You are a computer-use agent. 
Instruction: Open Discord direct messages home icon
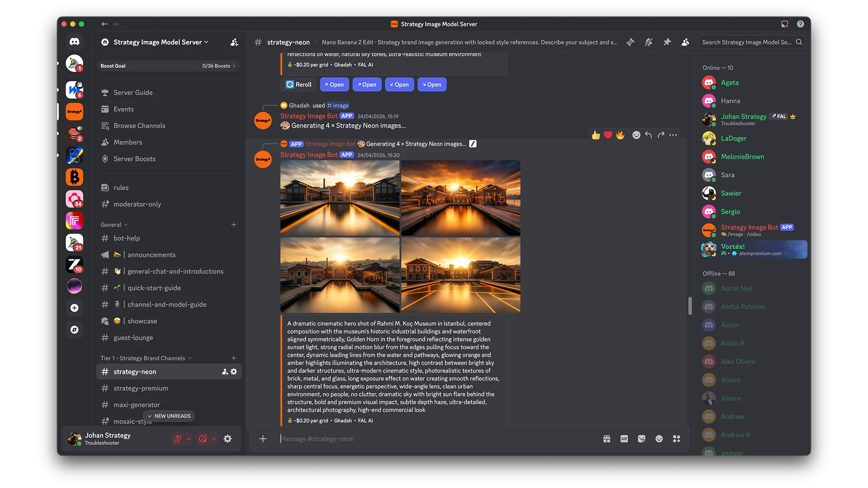tap(75, 42)
